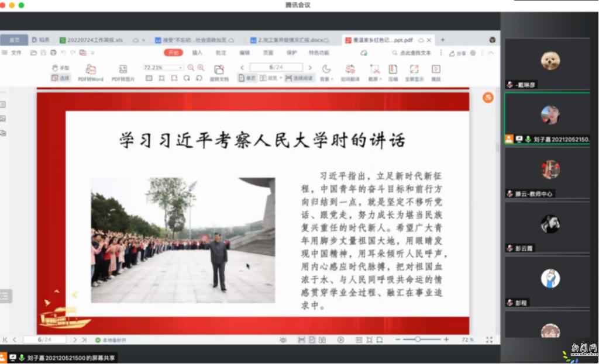Viewport: 599px width, 364px height.
Task: Open the PDF转Word converter
Action: pos(91,73)
